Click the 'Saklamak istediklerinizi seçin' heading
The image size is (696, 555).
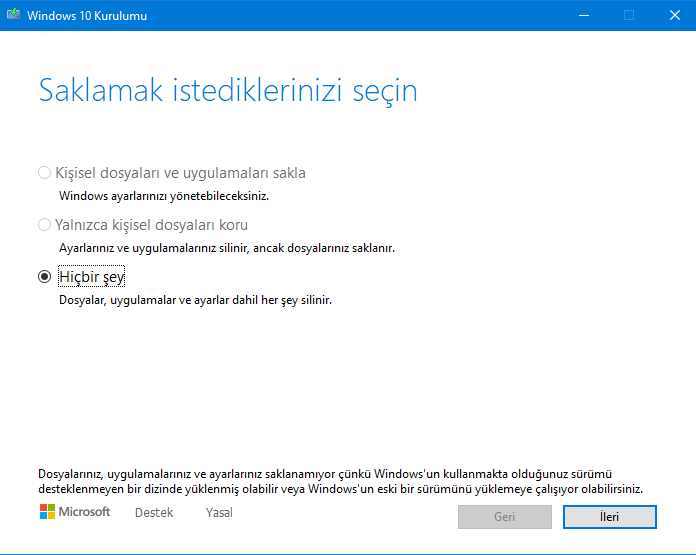coord(228,91)
